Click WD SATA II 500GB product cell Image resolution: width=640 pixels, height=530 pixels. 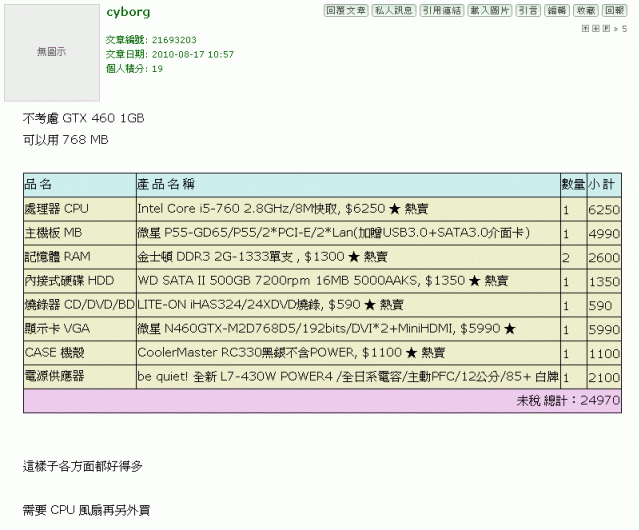[348, 281]
